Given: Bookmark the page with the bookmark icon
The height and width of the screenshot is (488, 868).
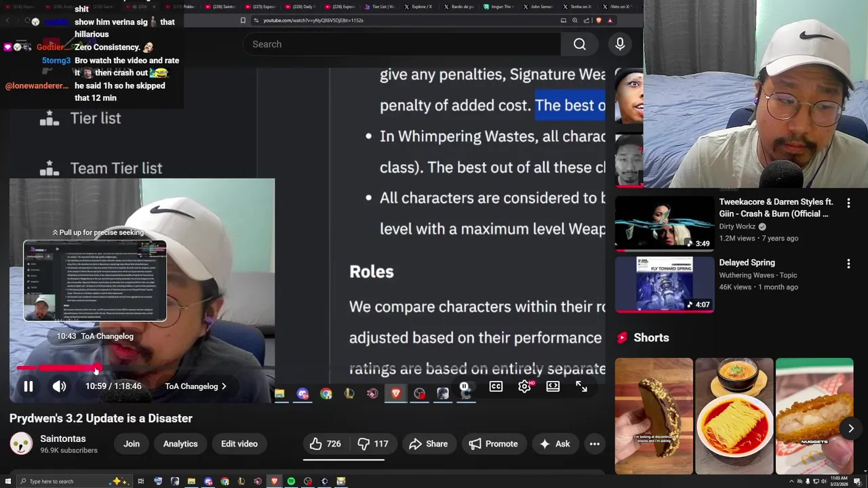Looking at the screenshot, I should (243, 20).
